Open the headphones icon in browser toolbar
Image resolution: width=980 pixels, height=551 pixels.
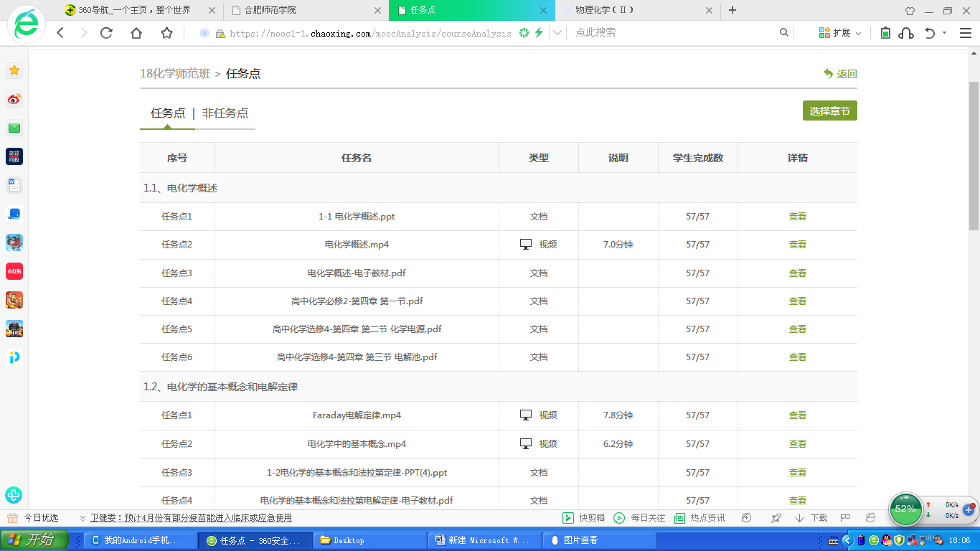pos(906,33)
